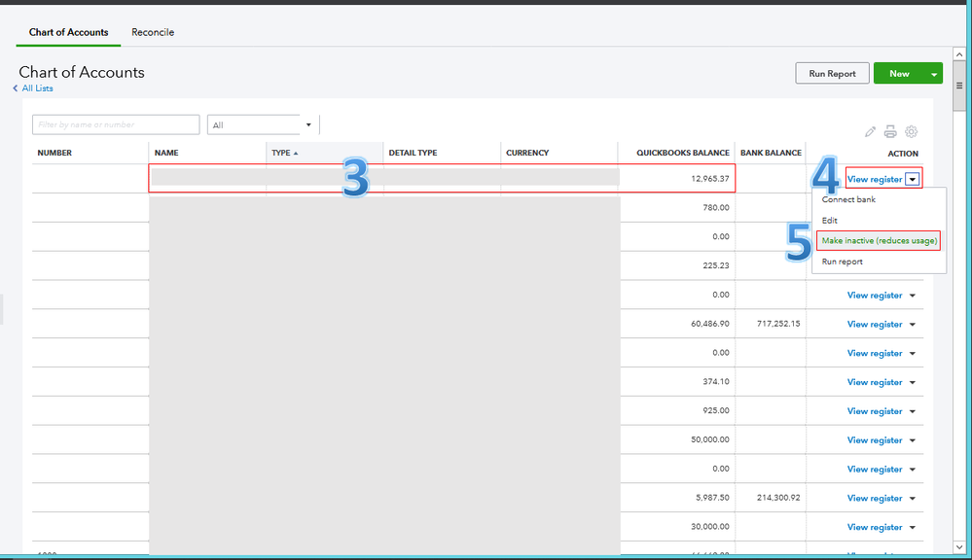
Task: Click the scrollbar up arrow
Action: pyautogui.click(x=959, y=54)
